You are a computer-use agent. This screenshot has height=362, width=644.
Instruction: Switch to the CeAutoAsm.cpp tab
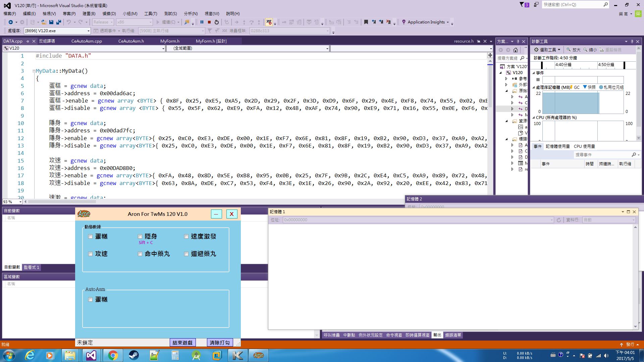87,41
